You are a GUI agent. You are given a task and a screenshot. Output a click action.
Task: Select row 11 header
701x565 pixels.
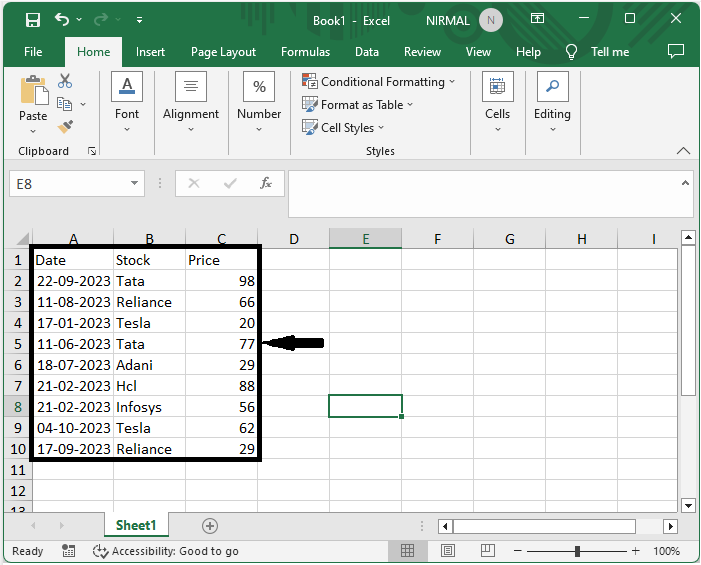18,470
